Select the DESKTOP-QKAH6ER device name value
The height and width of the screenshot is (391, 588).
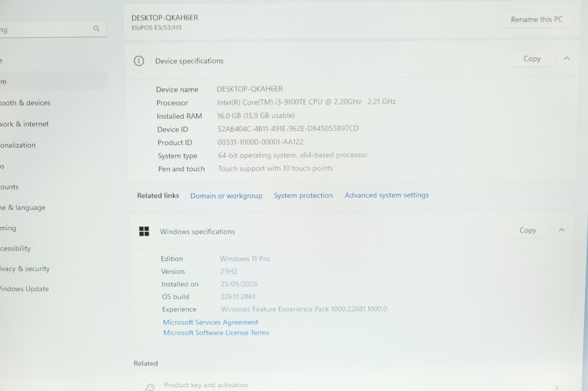point(249,89)
